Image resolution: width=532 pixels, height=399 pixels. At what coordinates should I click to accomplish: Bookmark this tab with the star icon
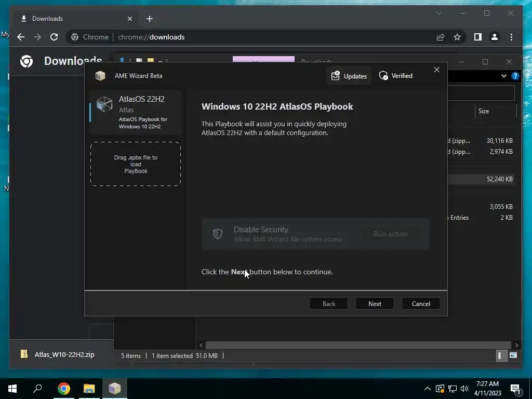(x=457, y=37)
